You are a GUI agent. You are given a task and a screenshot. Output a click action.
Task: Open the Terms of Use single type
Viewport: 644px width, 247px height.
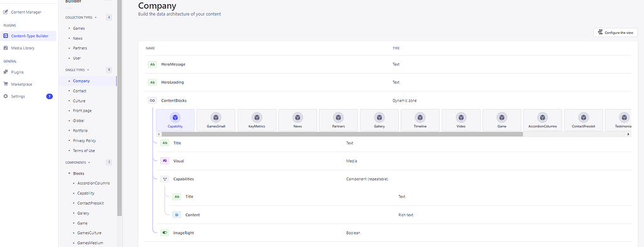[x=84, y=151]
